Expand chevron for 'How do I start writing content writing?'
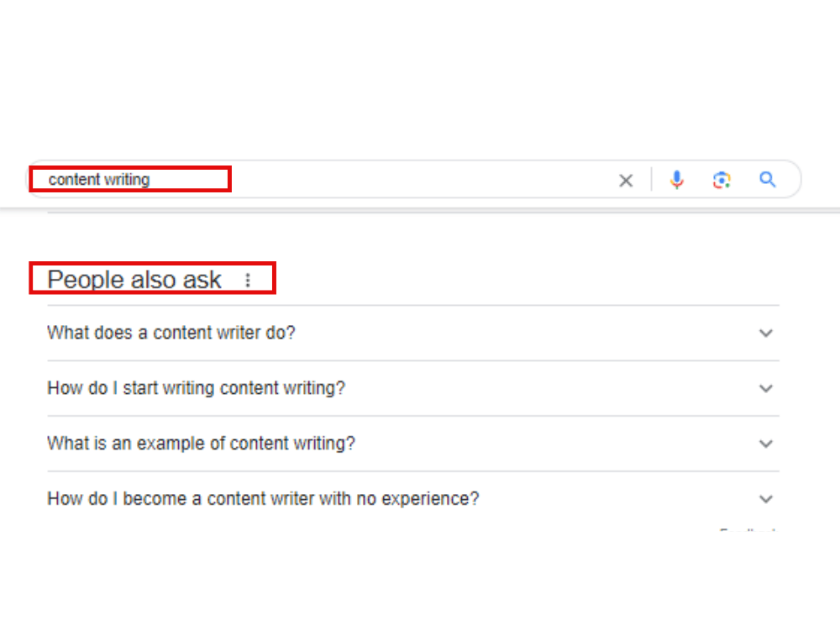This screenshot has width=840, height=620. 765,388
